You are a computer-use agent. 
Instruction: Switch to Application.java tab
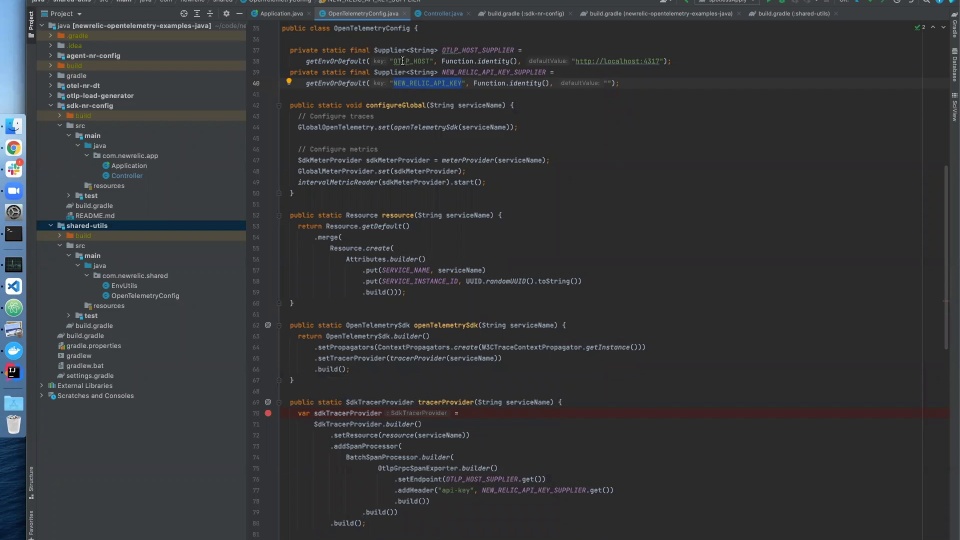(x=281, y=13)
